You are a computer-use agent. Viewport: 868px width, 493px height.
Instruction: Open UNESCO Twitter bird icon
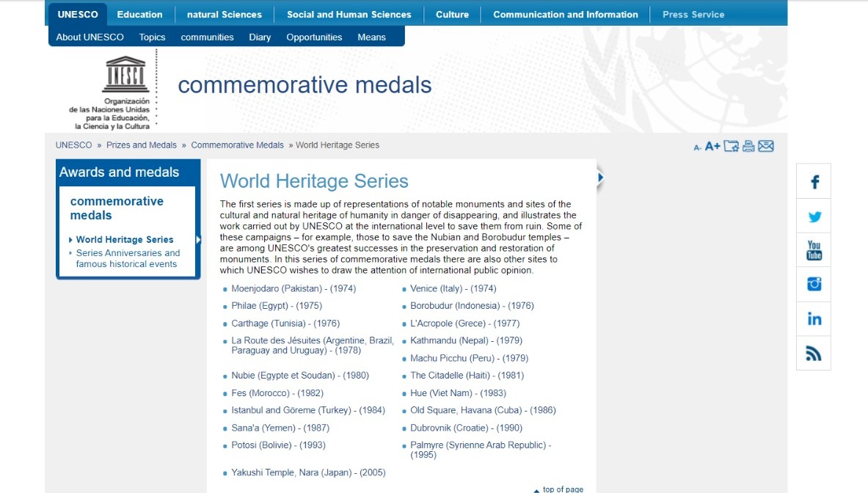click(814, 216)
